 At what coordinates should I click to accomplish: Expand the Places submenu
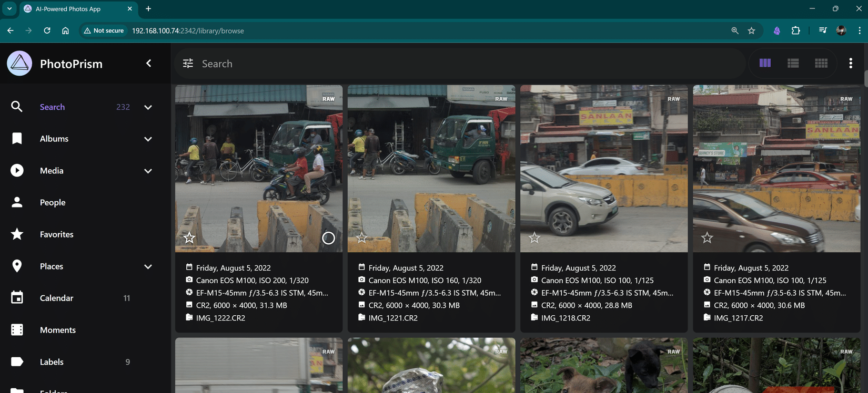(148, 266)
